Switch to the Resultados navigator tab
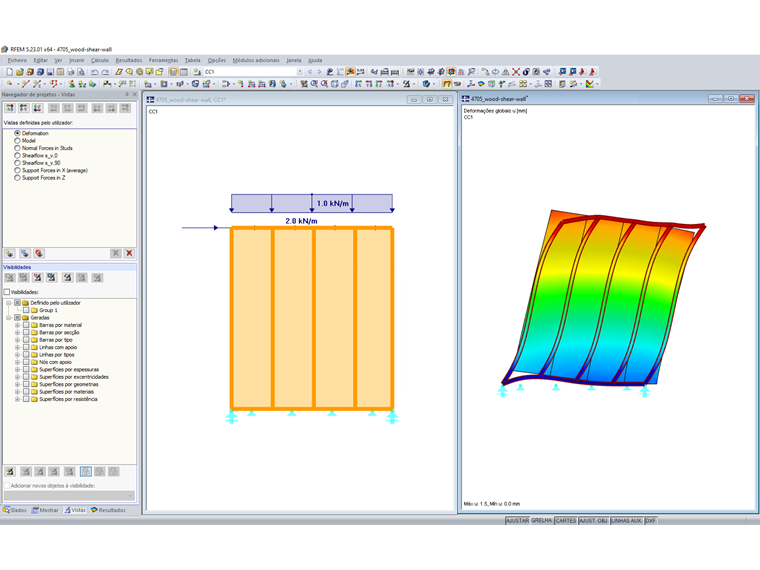This screenshot has width=760, height=570. [108, 510]
